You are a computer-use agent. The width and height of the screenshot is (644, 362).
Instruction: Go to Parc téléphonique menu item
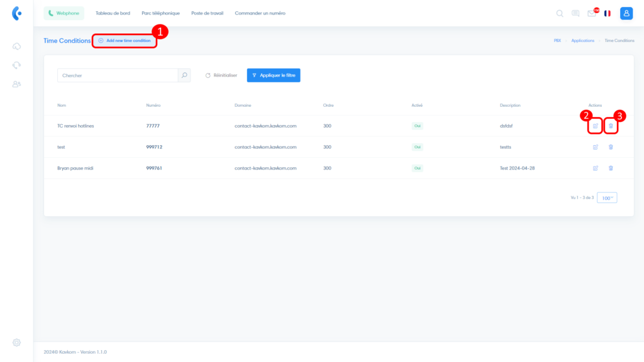pyautogui.click(x=160, y=13)
